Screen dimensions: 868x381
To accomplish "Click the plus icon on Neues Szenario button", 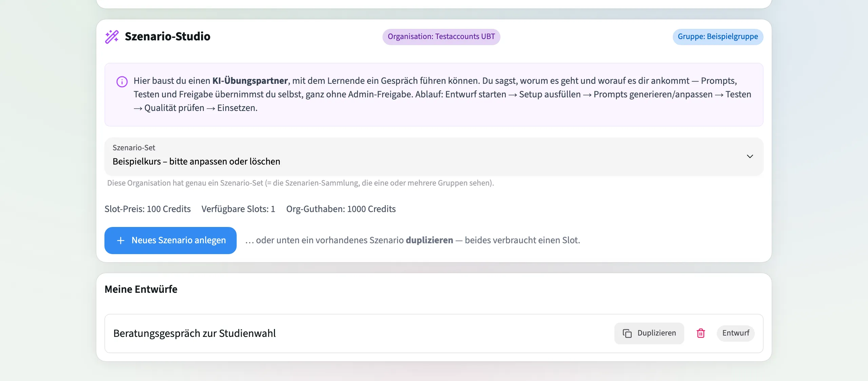I will click(x=121, y=241).
